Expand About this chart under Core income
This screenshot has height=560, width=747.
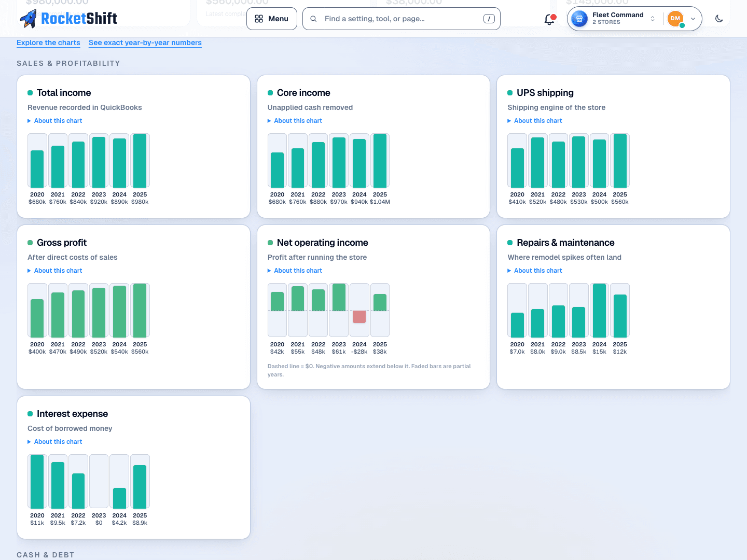click(x=295, y=121)
